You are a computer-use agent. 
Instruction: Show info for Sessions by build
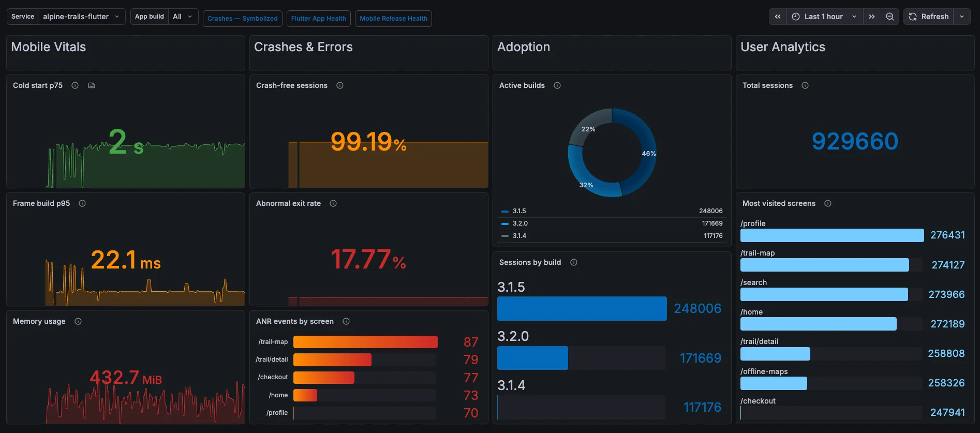(574, 262)
